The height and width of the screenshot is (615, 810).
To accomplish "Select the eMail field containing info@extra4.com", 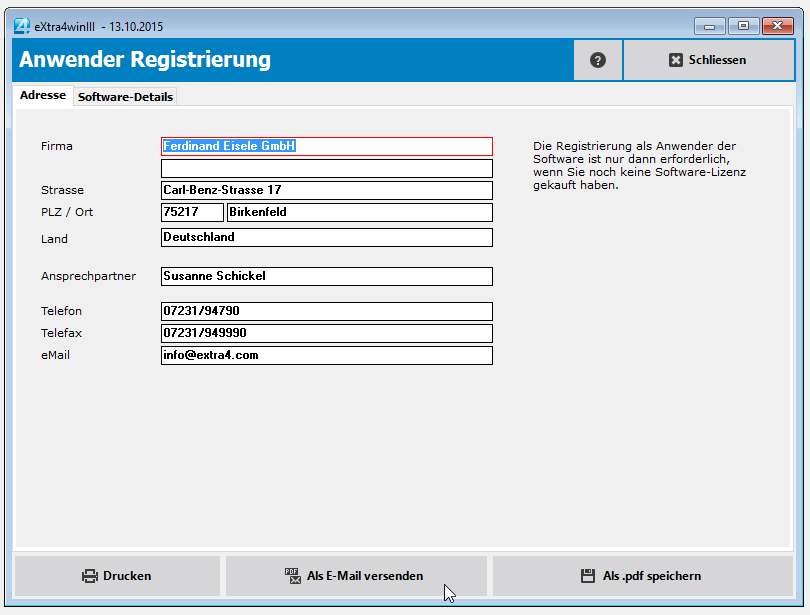I will (327, 355).
